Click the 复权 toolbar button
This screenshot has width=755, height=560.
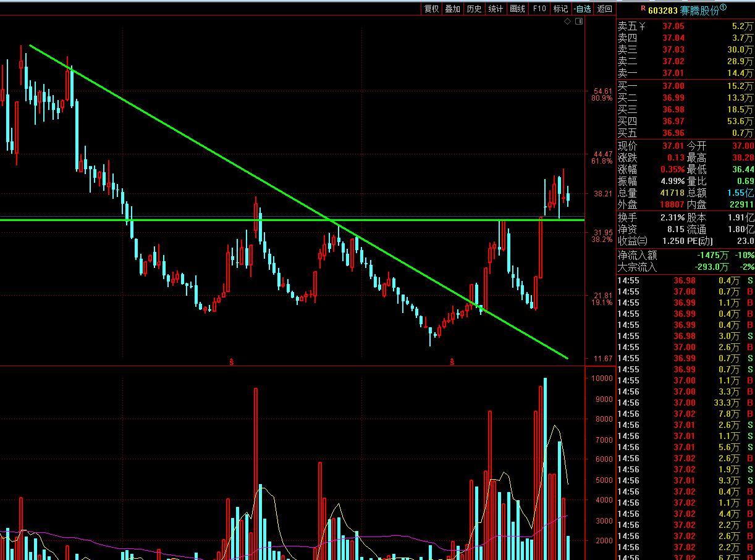(x=431, y=9)
